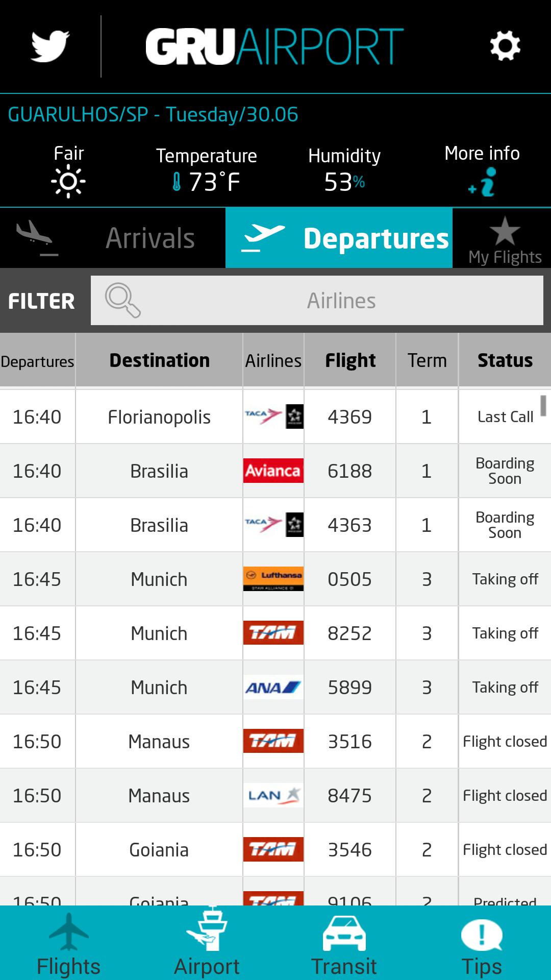The image size is (551, 980).
Task: Focus the Airlines filter input field
Action: pos(317,300)
